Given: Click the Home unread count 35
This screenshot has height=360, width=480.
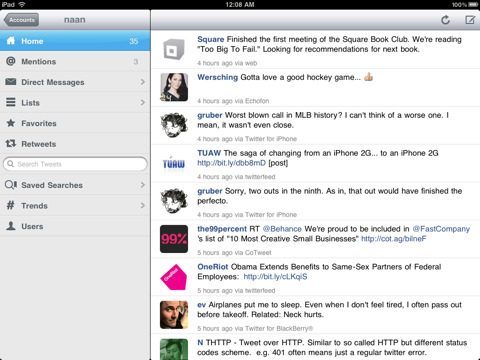Looking at the screenshot, I should [133, 41].
